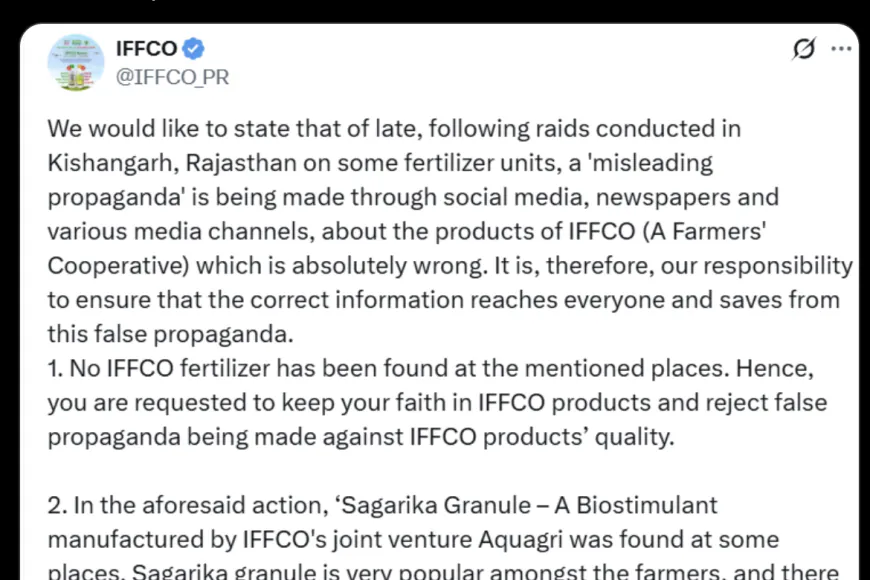Image resolution: width=870 pixels, height=580 pixels.
Task: Open the @IFFCO_PR handle link
Action: click(x=172, y=77)
